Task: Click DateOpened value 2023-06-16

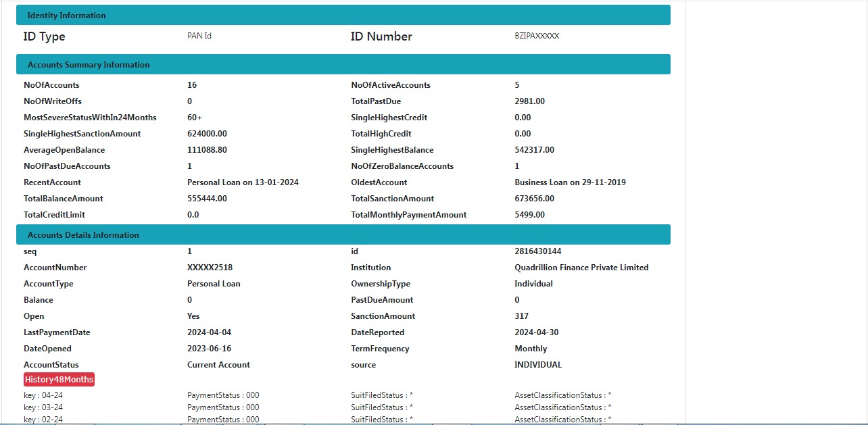Action: [x=209, y=349]
